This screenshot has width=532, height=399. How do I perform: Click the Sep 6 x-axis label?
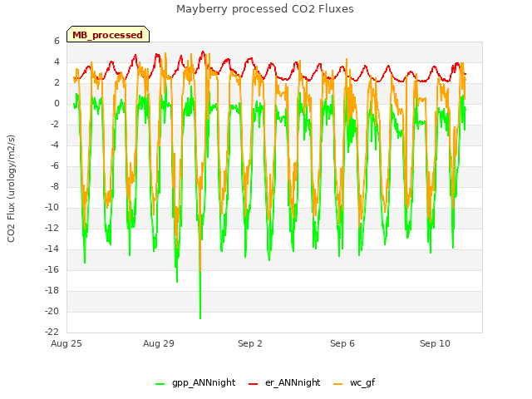point(342,343)
